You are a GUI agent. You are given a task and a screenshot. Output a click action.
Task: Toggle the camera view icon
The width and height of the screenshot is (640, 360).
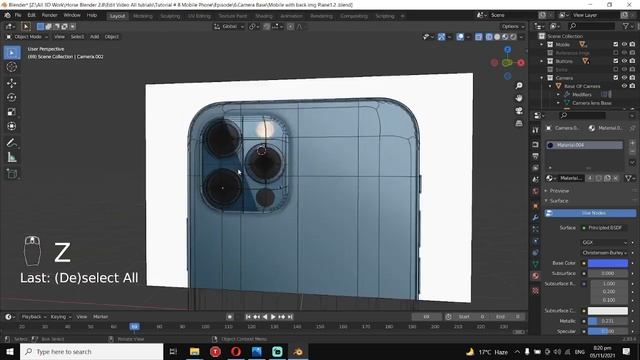pos(519,111)
